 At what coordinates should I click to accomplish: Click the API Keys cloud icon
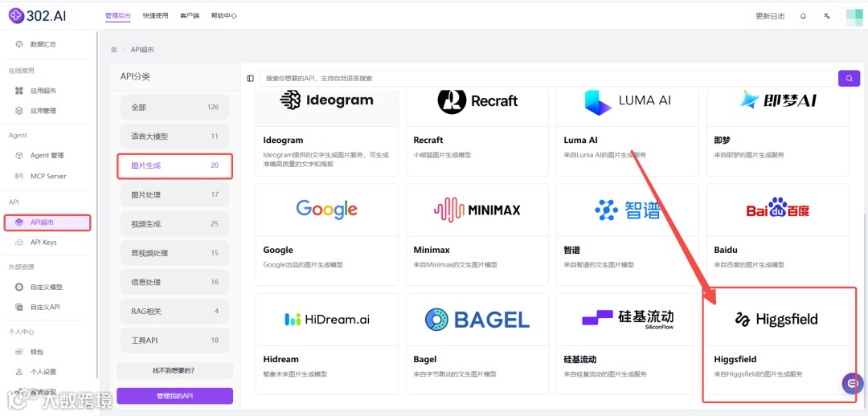tap(19, 243)
